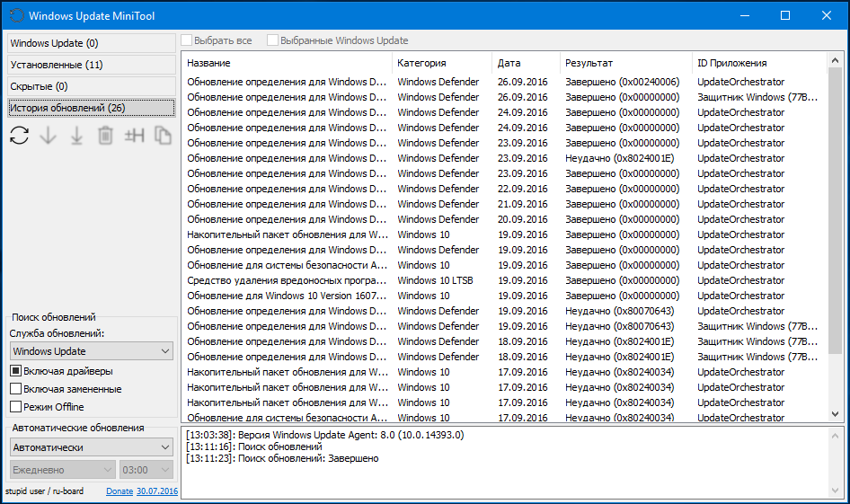
Task: Click 'Защитник Windows (77B...' in the 26.09.2016 row
Action: click(x=757, y=97)
